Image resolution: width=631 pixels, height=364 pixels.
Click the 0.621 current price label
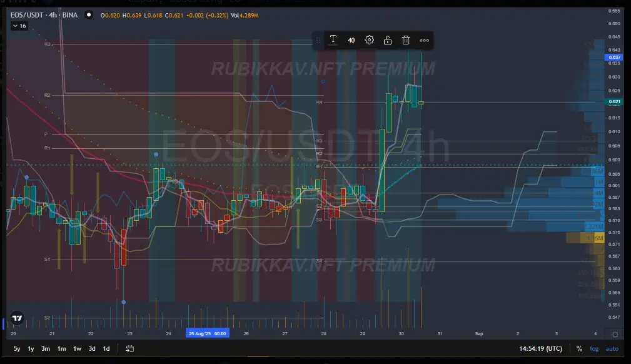pyautogui.click(x=613, y=102)
